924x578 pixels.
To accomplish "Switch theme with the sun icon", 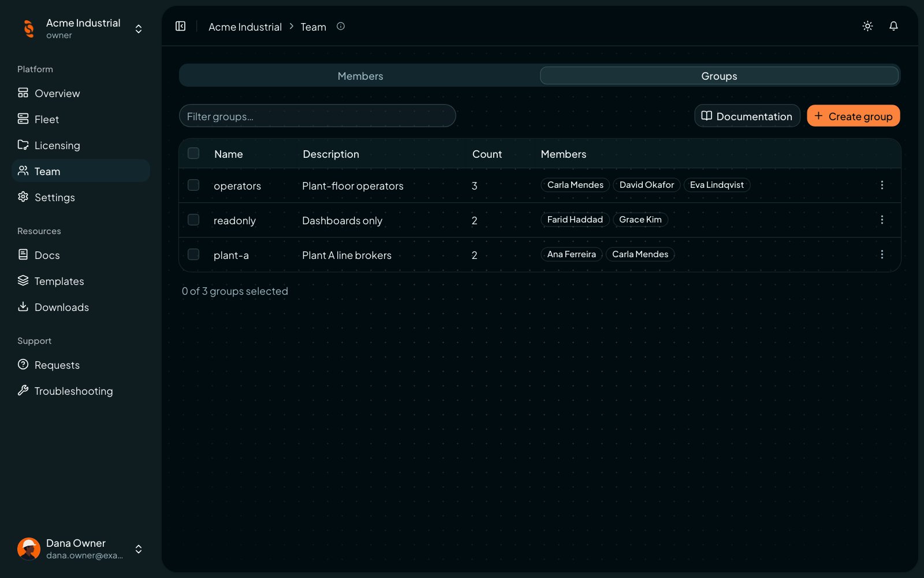I will [867, 26].
